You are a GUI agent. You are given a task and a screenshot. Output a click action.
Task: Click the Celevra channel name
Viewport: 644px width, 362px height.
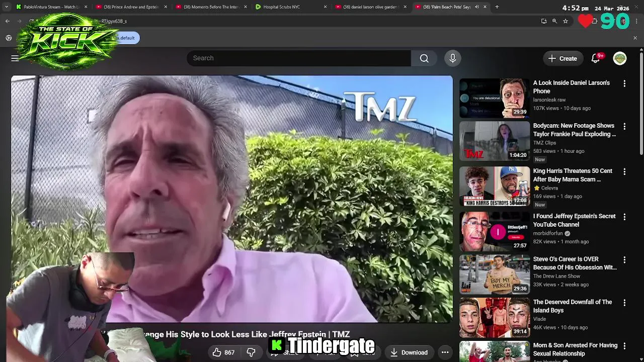point(549,188)
